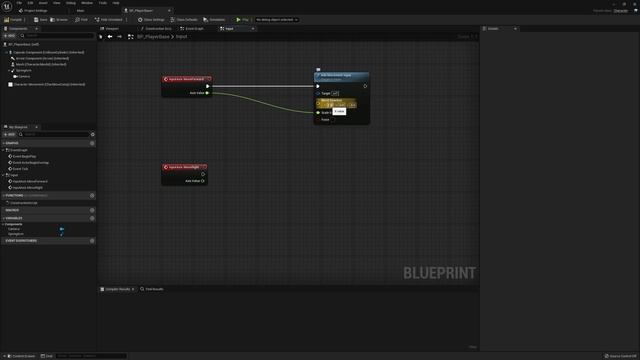Screen dimensions: 640x360
Task: Switch to Construction Script tab
Action: pyautogui.click(x=156, y=29)
